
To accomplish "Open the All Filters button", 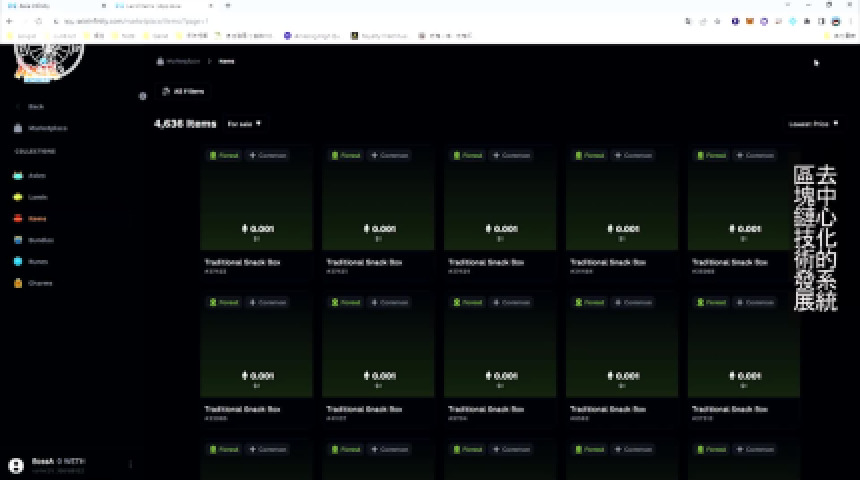I will pos(183,91).
